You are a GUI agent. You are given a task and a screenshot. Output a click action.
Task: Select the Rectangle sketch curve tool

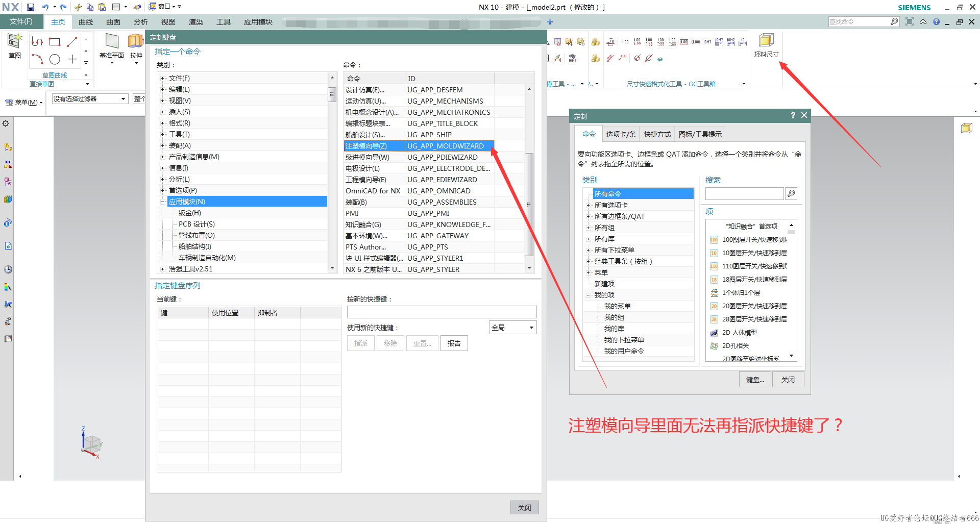(x=55, y=42)
